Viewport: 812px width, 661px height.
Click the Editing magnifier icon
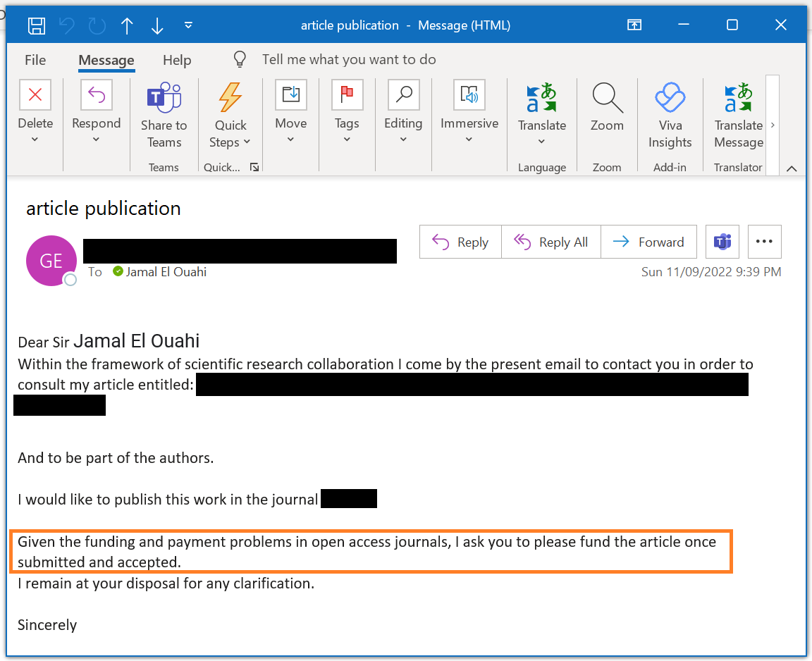tap(403, 94)
